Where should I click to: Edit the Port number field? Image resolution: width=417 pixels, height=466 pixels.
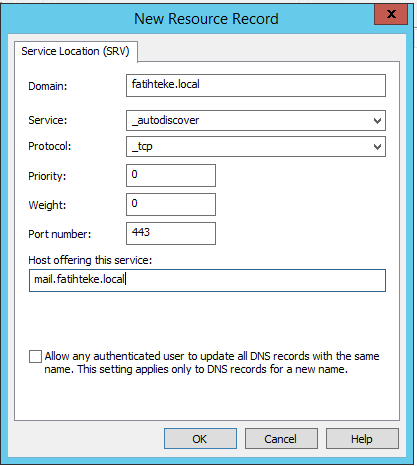point(171,233)
